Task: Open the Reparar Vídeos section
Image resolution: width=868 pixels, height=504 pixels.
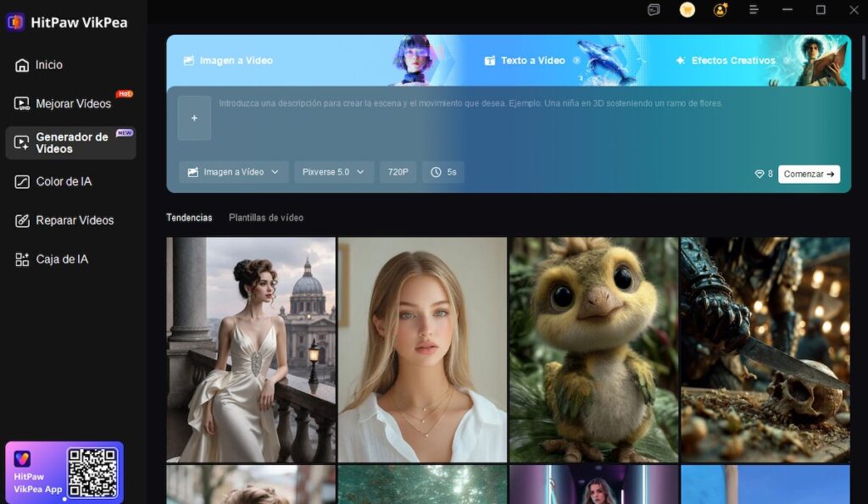Action: coord(64,220)
